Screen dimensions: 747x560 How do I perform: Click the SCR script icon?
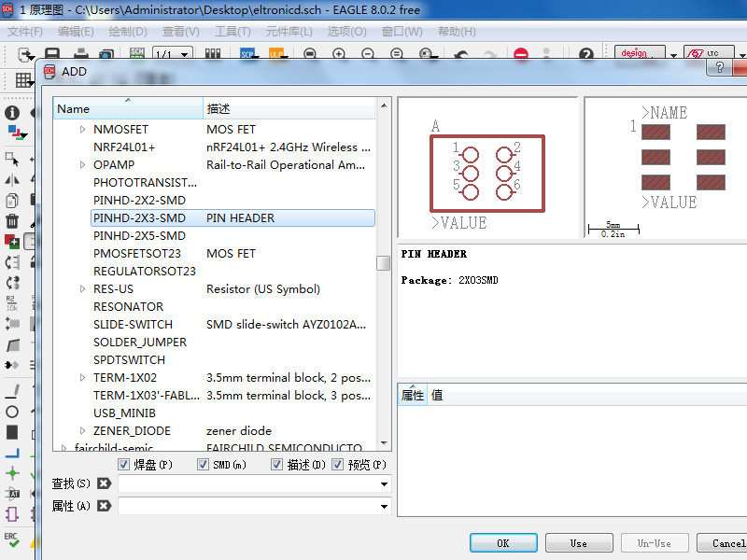(247, 54)
